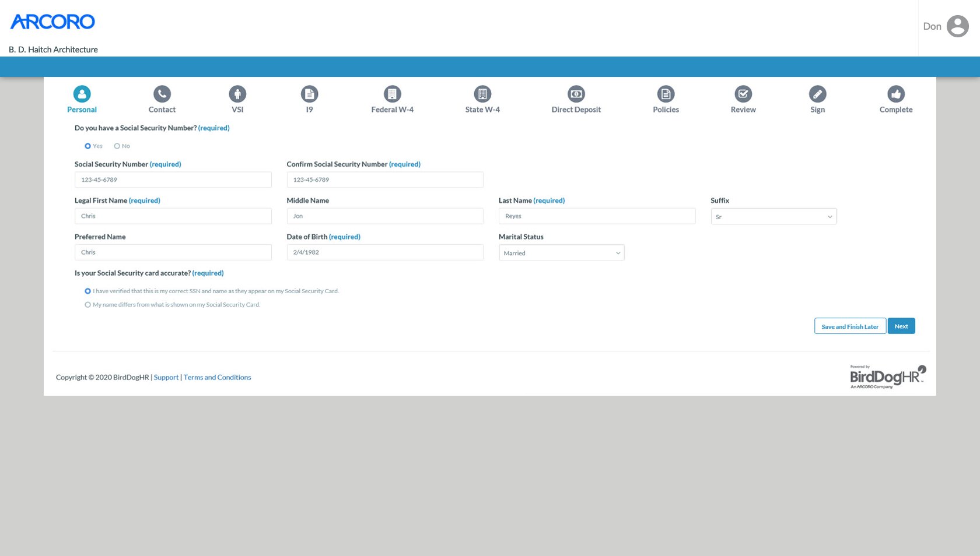Viewport: 980px width, 556px height.
Task: Select No for Social Security Number
Action: coord(117,146)
